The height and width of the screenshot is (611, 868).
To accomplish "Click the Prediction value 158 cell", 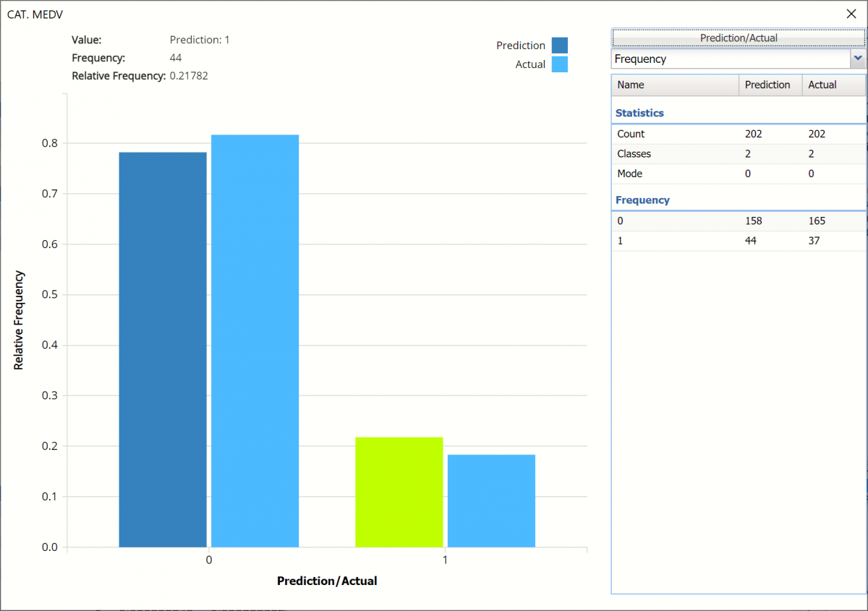I will tap(754, 221).
